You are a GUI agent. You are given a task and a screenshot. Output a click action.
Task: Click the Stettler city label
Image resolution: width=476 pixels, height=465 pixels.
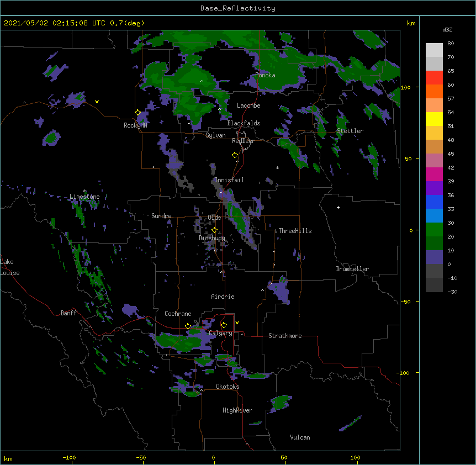(350, 131)
